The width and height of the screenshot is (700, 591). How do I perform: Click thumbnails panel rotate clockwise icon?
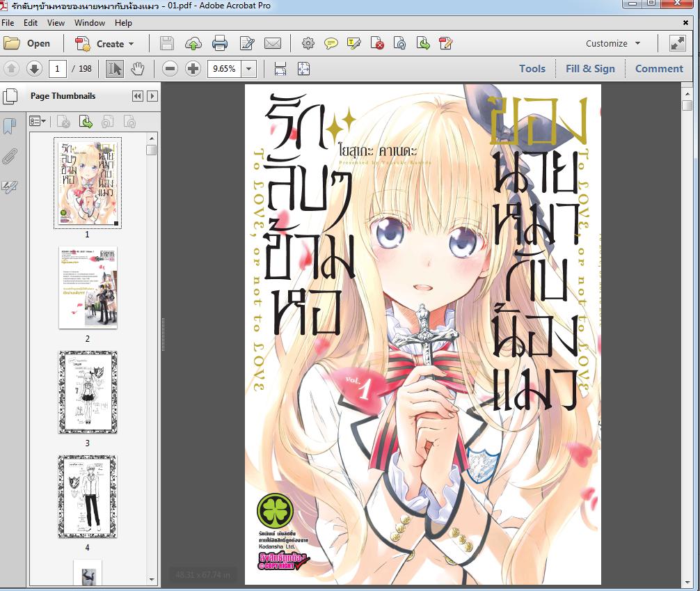(x=129, y=122)
